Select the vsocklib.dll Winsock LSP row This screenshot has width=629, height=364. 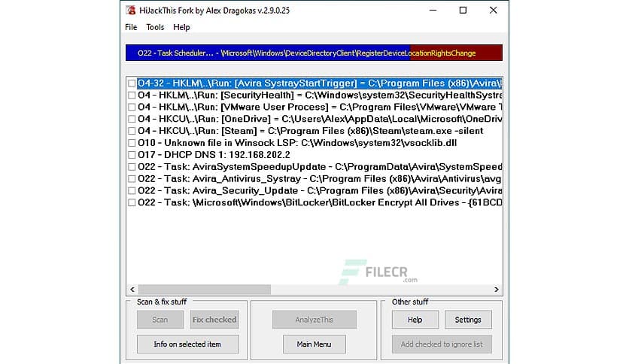297,143
